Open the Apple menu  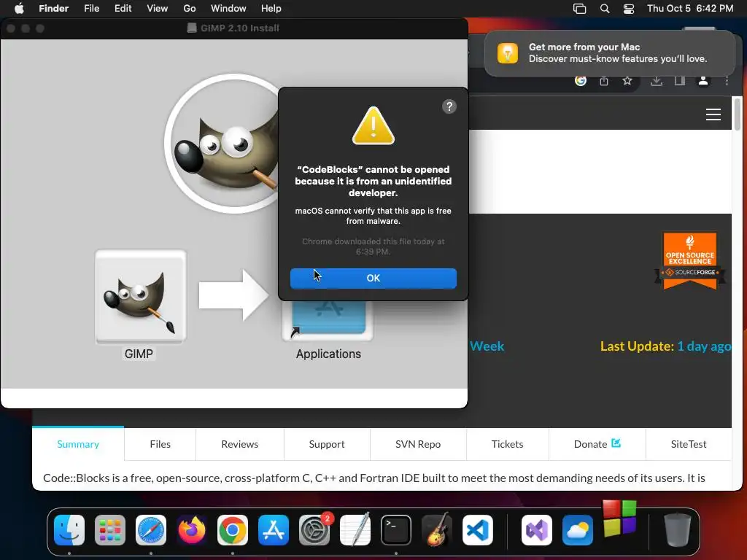[x=19, y=9]
